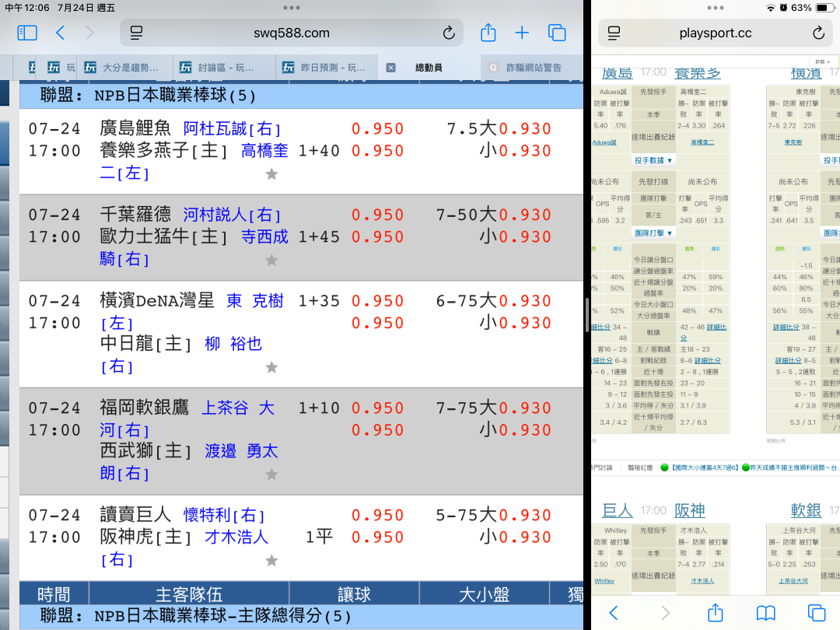Reload the playsport.cc page
840x630 pixels.
pyautogui.click(x=818, y=33)
